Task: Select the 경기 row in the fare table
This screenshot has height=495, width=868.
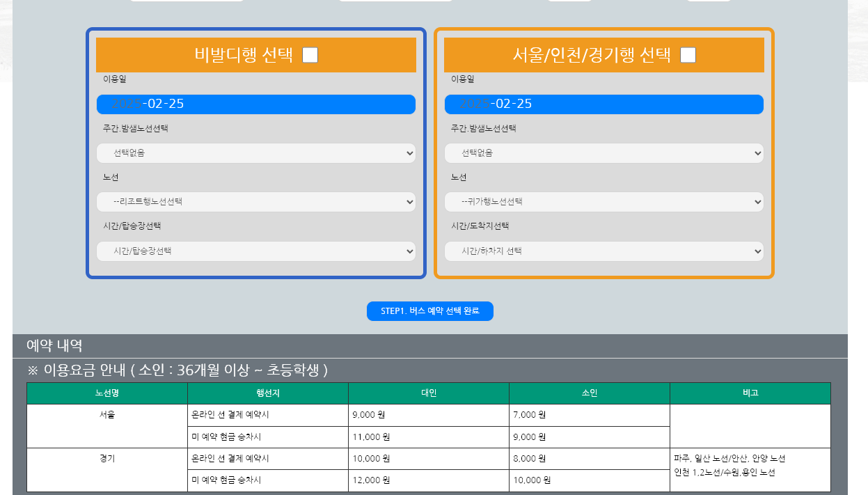Action: point(106,459)
